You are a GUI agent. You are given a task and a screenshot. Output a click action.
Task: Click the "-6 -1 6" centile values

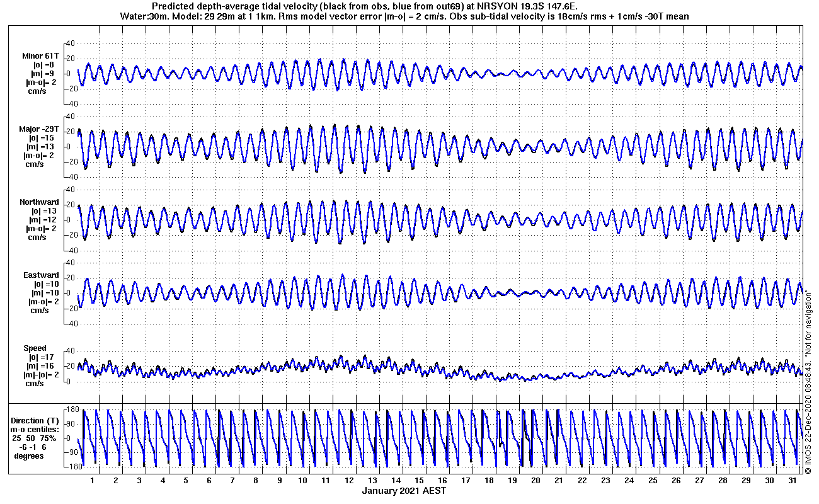[34, 447]
